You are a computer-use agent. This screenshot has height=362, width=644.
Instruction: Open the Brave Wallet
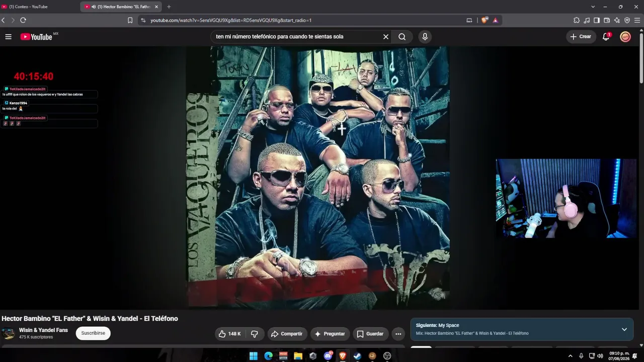click(x=607, y=20)
